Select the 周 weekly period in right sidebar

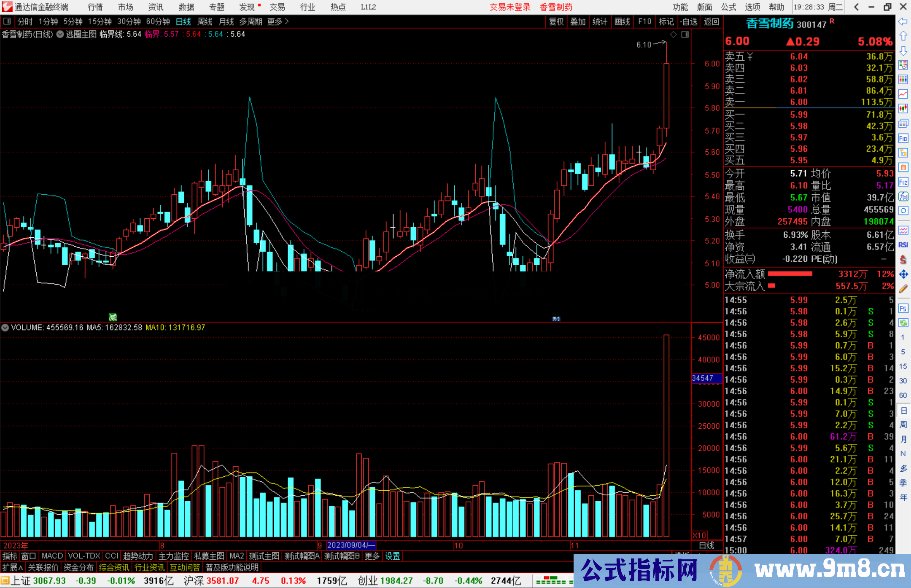pyautogui.click(x=903, y=424)
